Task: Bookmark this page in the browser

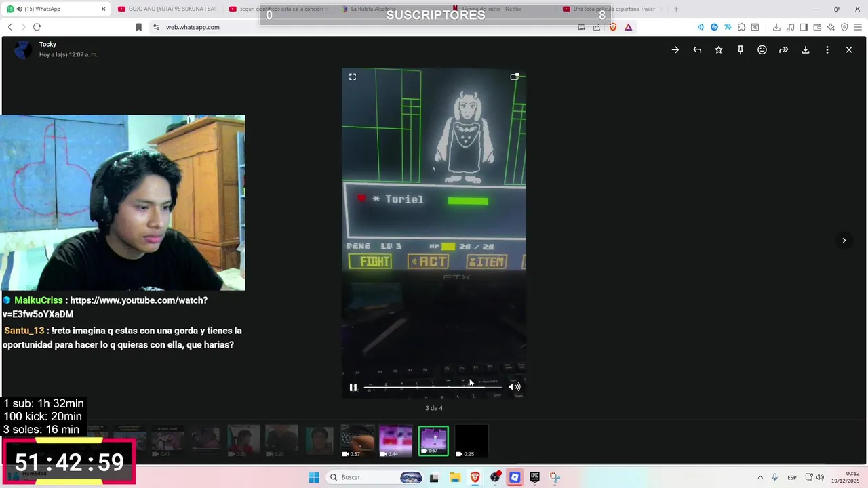Action: pyautogui.click(x=138, y=27)
